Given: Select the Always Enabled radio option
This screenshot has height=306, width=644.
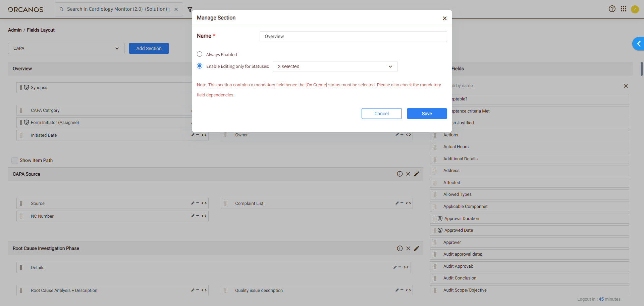Looking at the screenshot, I should click(200, 54).
